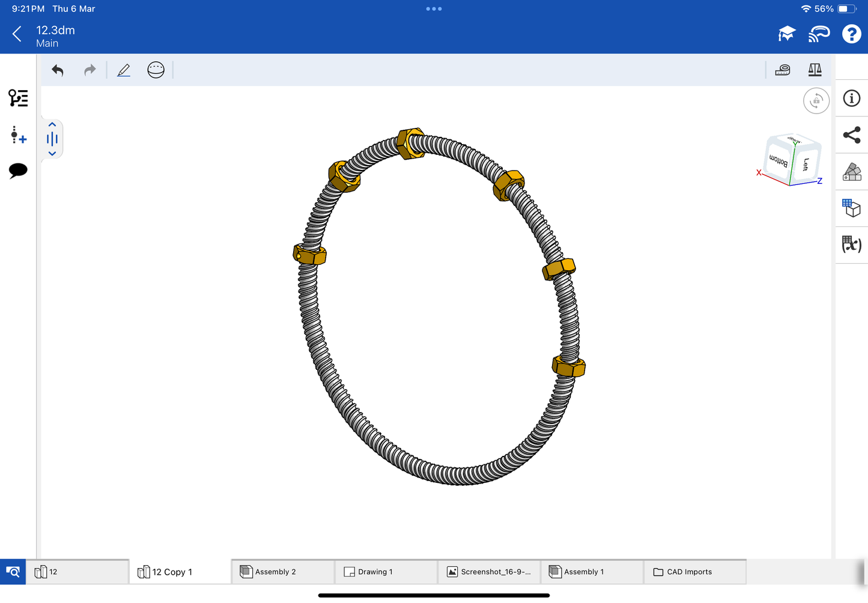Tap the undo arrow in the toolbar
This screenshot has height=603, width=868.
tap(58, 70)
